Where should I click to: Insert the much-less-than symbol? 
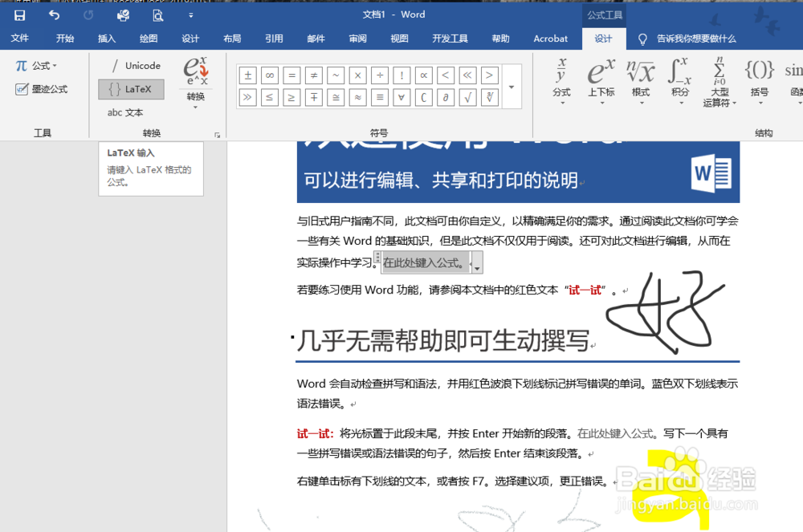pos(467,75)
